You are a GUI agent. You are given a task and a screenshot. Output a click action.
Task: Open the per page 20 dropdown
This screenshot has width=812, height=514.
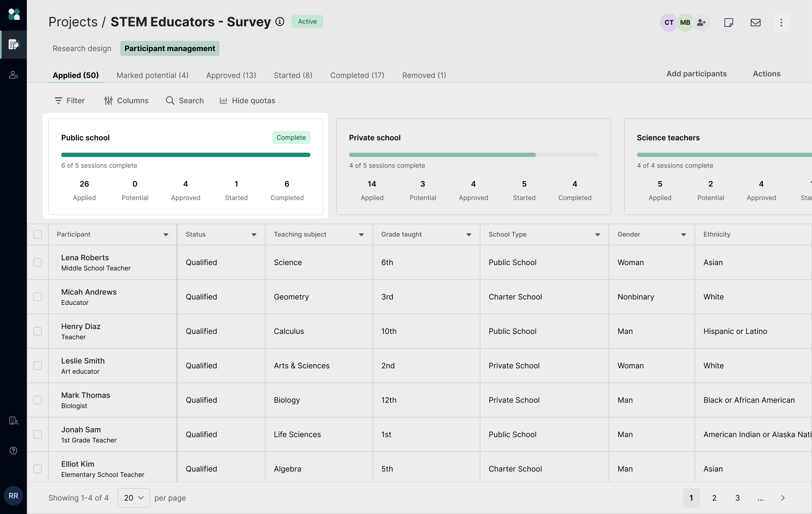click(x=133, y=497)
